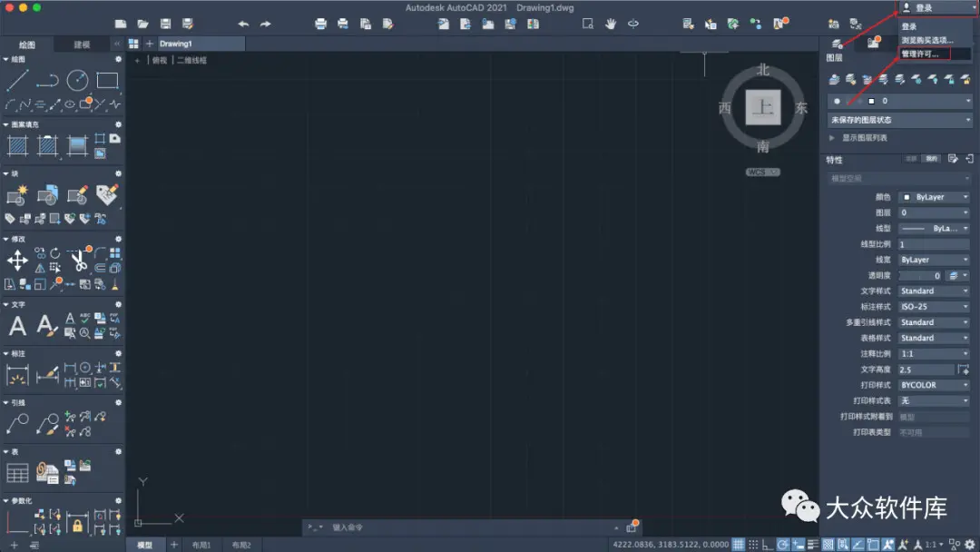Select the Multileader tool
The width and height of the screenshot is (980, 552).
(17, 424)
